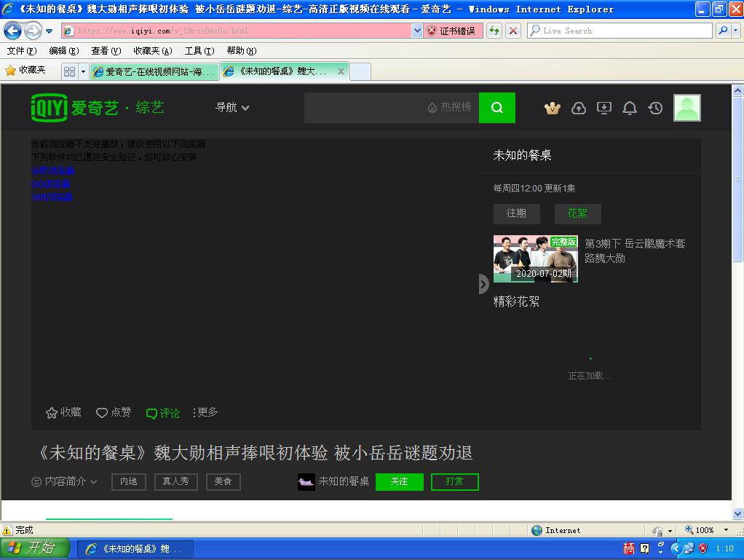Click the client download icon in the header
Screen dimensions: 744x560
point(604,108)
